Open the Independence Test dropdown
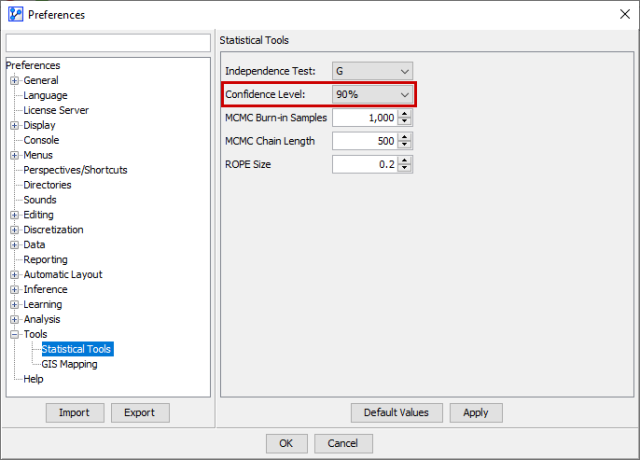This screenshot has width=640, height=460. point(372,71)
